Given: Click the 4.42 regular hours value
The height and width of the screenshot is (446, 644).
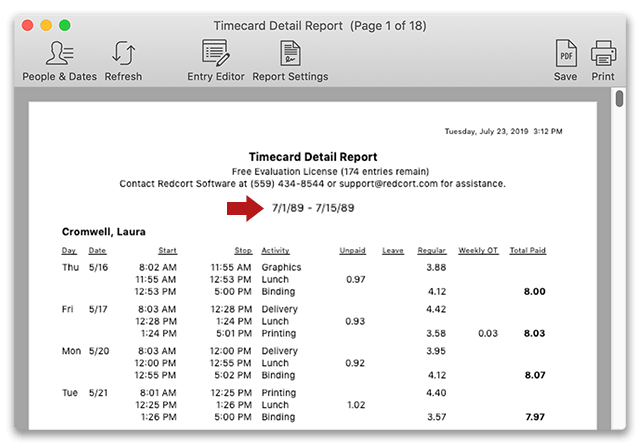Looking at the screenshot, I should click(436, 309).
